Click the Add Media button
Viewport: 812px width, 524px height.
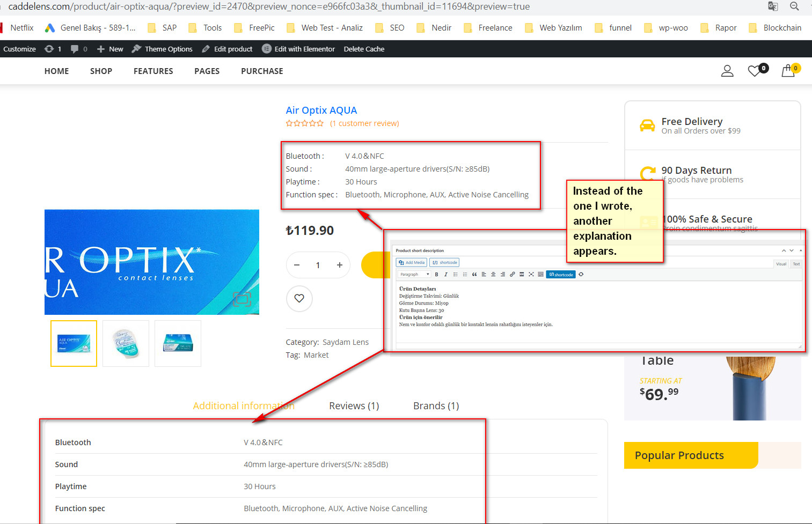412,262
